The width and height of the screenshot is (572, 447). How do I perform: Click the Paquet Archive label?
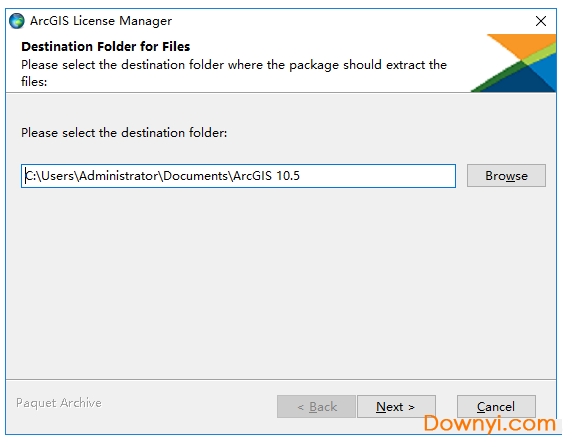coord(59,403)
